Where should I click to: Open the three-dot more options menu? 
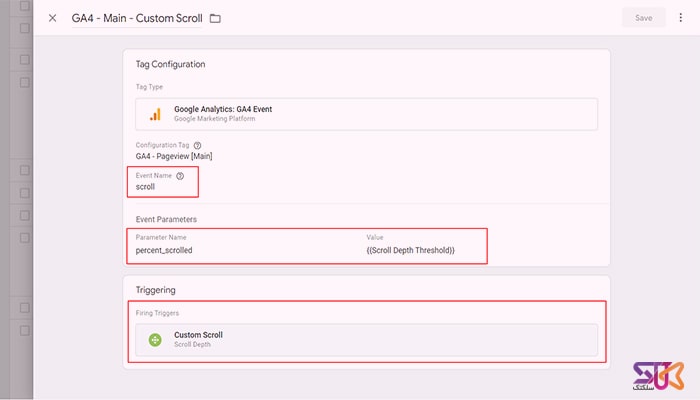pos(680,17)
